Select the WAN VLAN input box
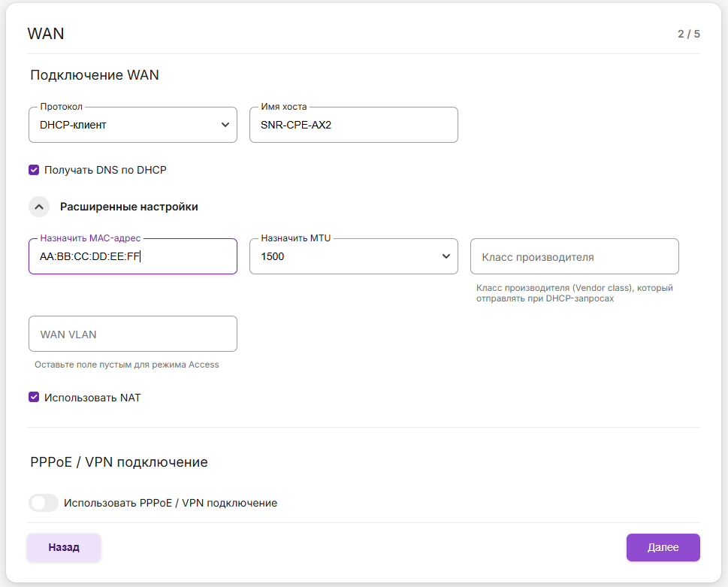 132,334
